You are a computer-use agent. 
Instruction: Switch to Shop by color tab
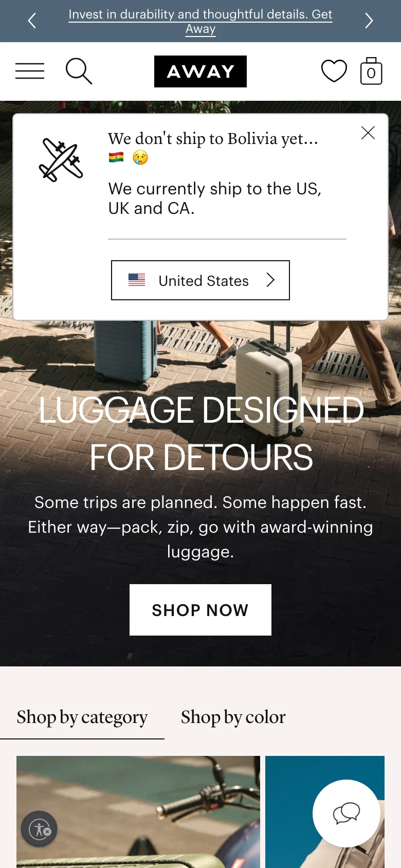click(x=233, y=717)
